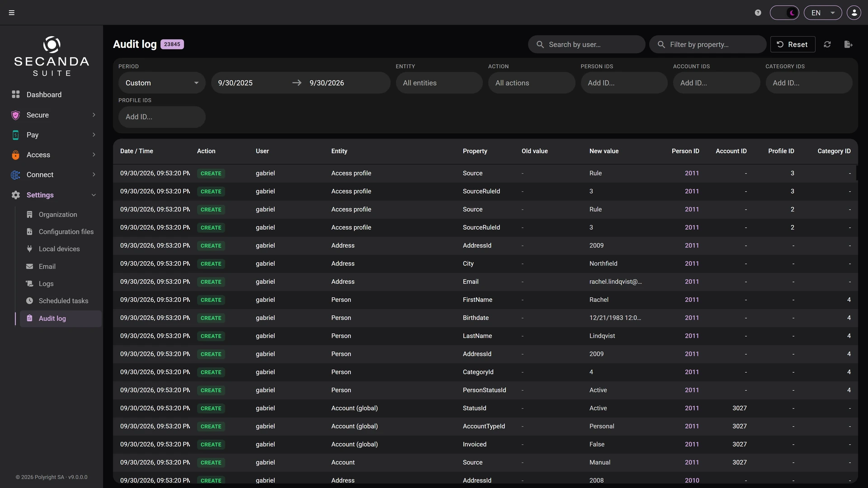Click the Scheduled tasks clock icon

(29, 300)
